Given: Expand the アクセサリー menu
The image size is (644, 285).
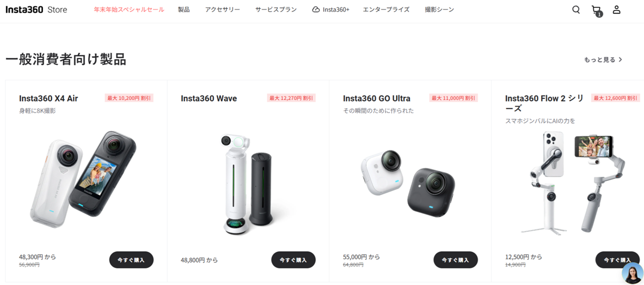Looking at the screenshot, I should click(222, 9).
